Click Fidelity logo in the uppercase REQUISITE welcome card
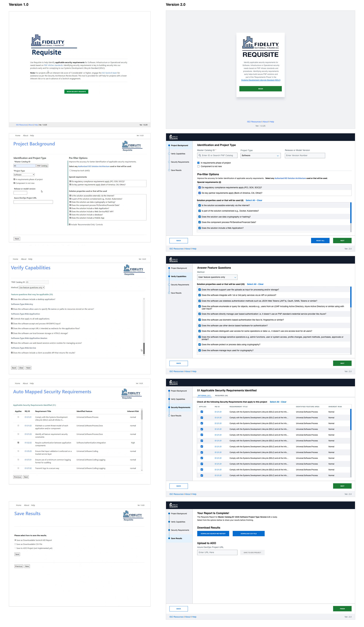The image size is (364, 627). 260,42
